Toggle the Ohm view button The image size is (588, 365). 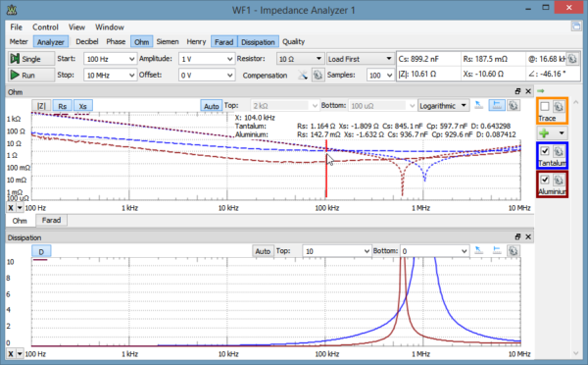(141, 41)
